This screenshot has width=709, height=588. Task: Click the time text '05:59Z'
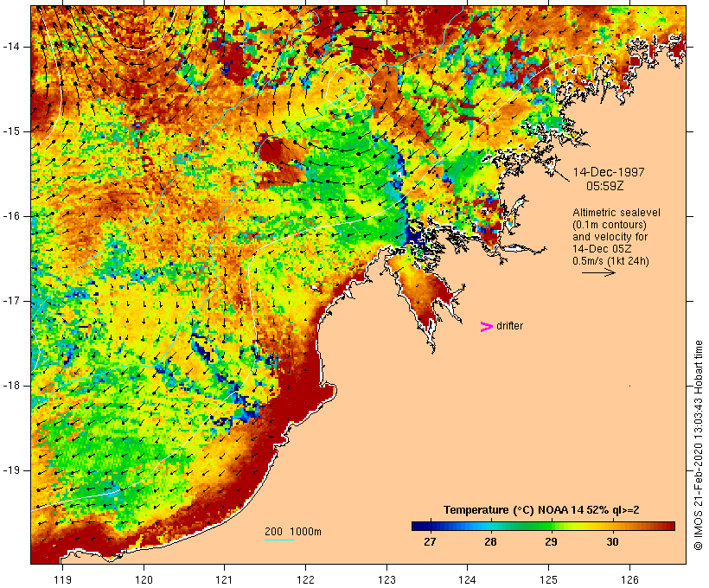[604, 186]
